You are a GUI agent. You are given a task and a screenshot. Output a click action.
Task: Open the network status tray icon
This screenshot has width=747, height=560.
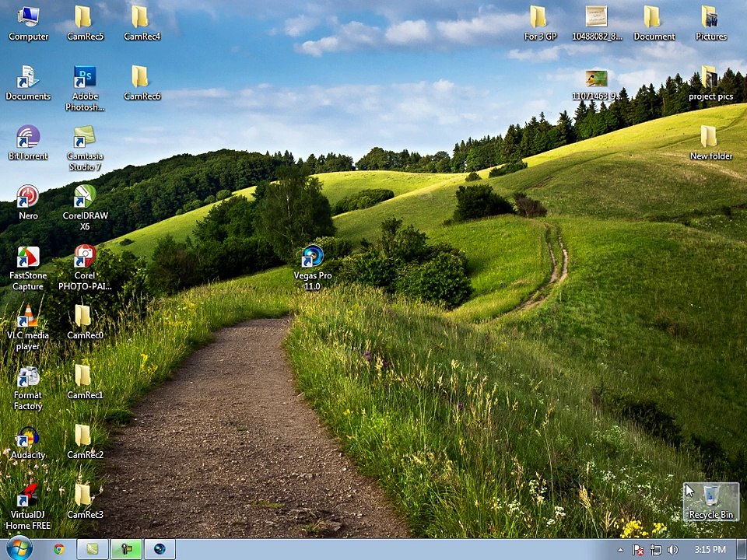(x=655, y=550)
